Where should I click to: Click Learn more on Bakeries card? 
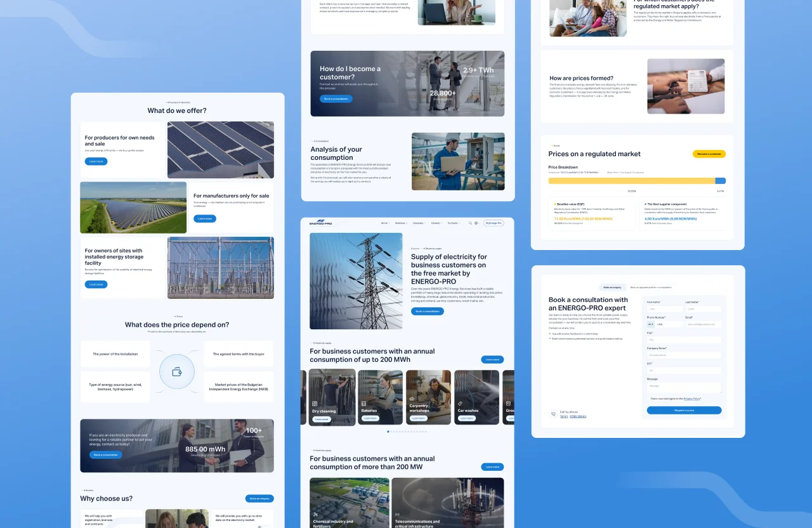point(370,418)
